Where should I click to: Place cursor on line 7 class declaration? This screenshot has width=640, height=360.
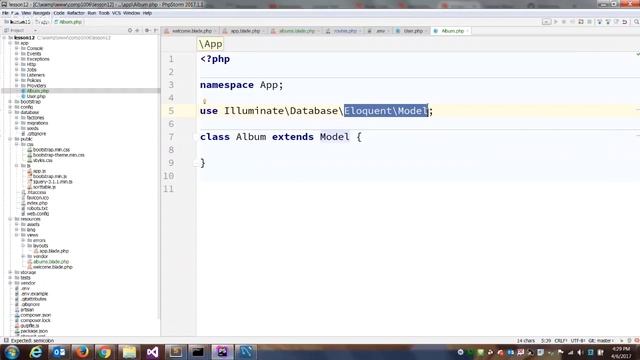click(x=281, y=137)
